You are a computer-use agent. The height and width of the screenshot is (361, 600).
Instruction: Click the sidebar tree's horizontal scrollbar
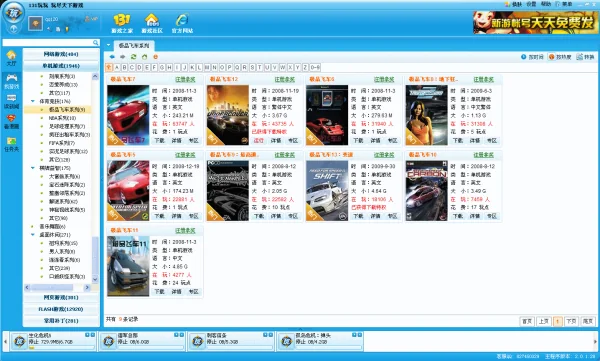pos(57,287)
